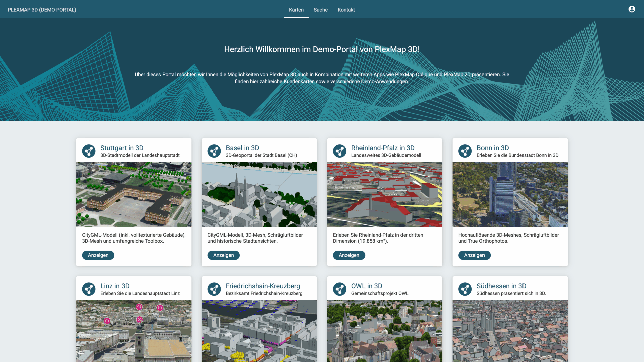
Task: Open the user account icon
Action: 632,9
